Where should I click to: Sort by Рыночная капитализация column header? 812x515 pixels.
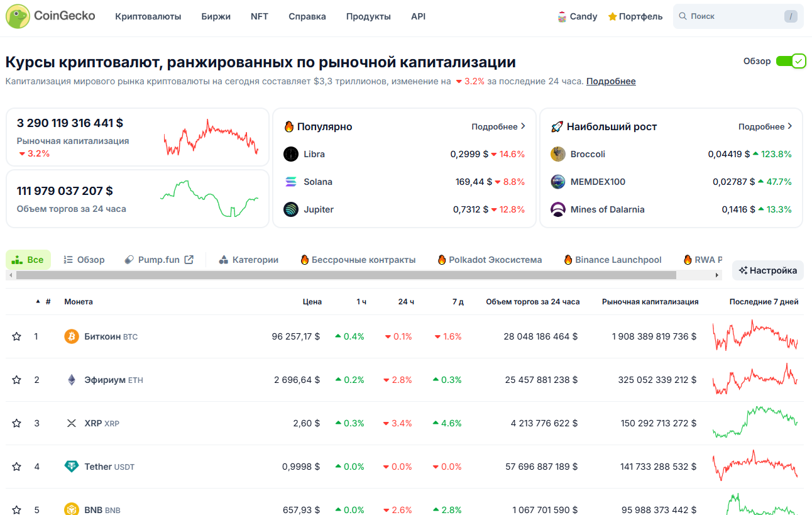coord(650,302)
